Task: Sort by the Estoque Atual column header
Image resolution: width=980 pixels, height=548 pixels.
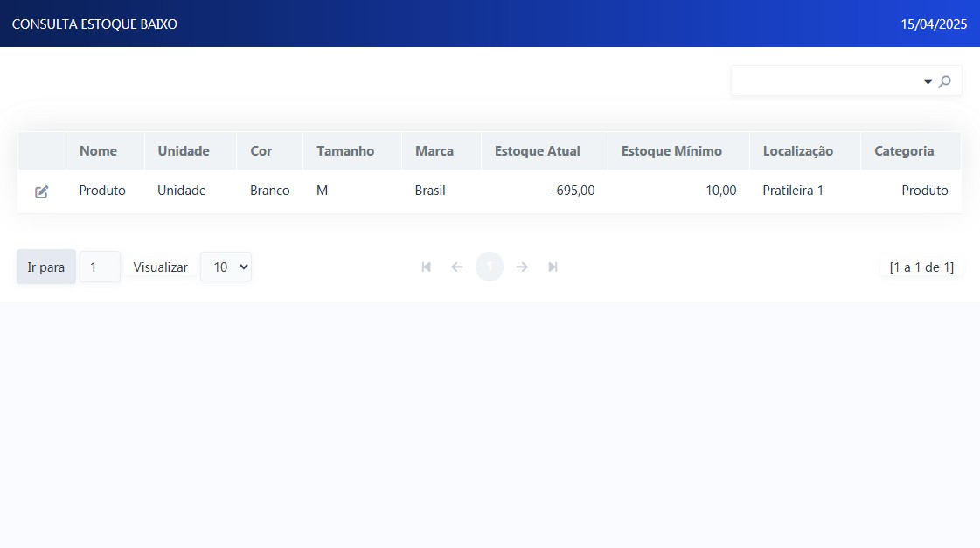Action: (x=538, y=150)
